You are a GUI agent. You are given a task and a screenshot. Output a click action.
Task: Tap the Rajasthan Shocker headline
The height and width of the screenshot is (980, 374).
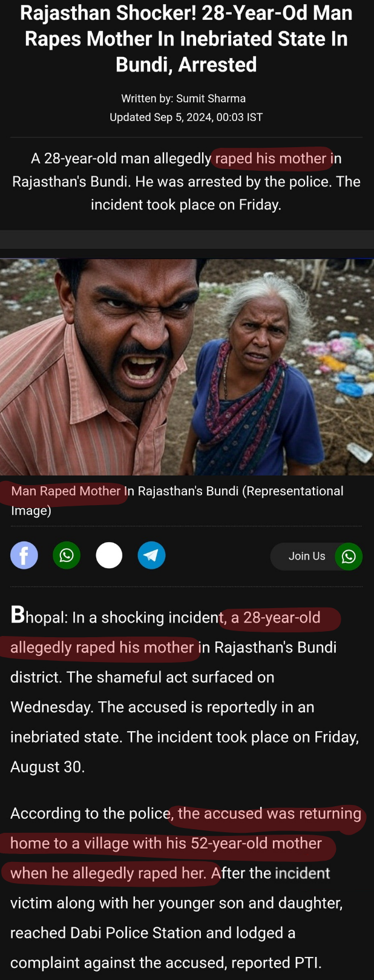(186, 38)
